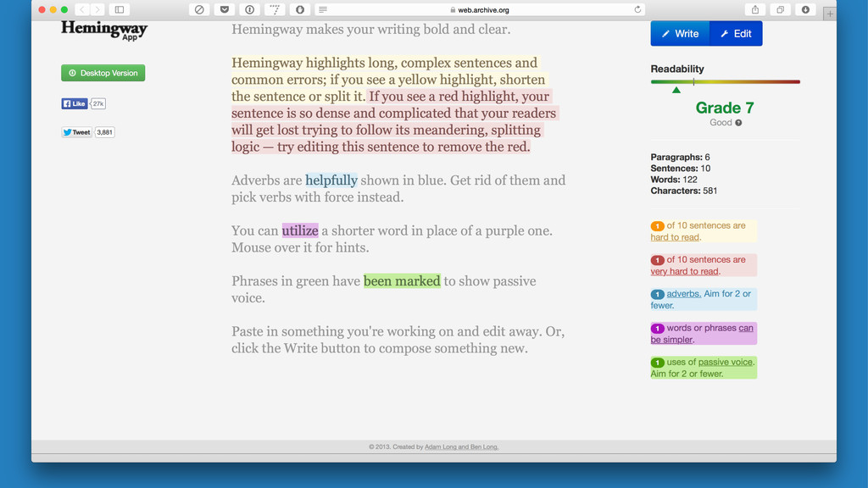The width and height of the screenshot is (868, 488).
Task: Open a new tab with plus button
Action: (x=829, y=14)
